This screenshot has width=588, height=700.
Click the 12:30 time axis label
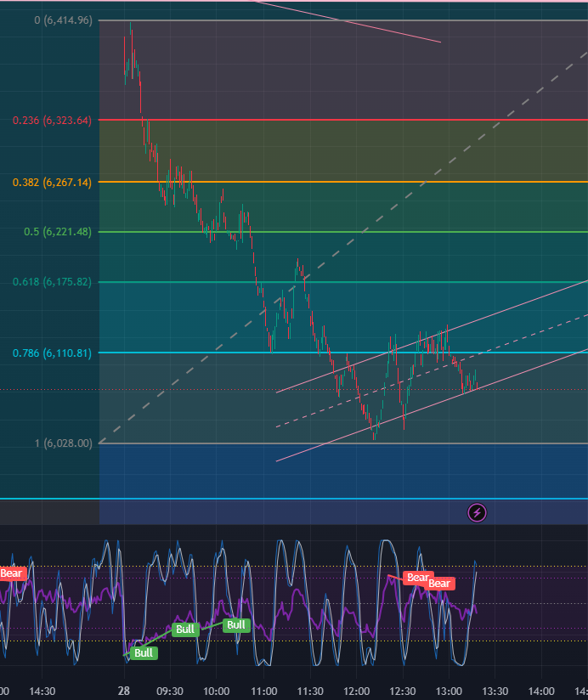click(402, 691)
